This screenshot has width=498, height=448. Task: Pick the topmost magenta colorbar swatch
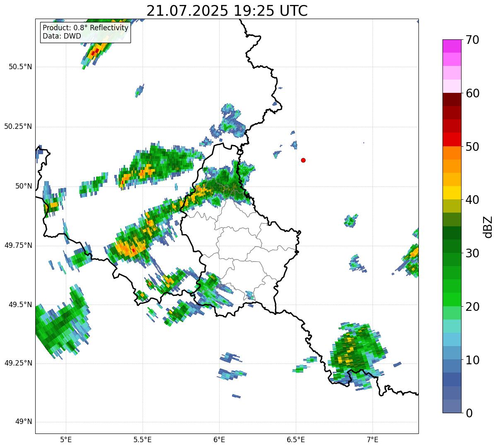point(452,46)
